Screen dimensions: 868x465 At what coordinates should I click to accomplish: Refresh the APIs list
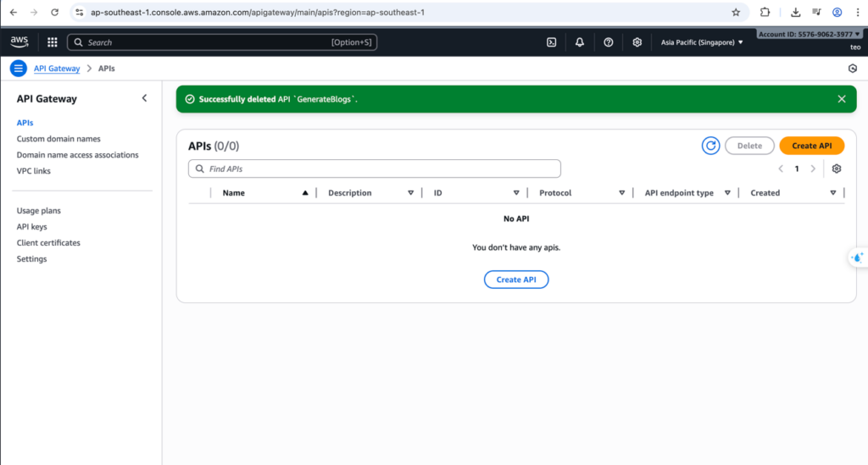(710, 146)
